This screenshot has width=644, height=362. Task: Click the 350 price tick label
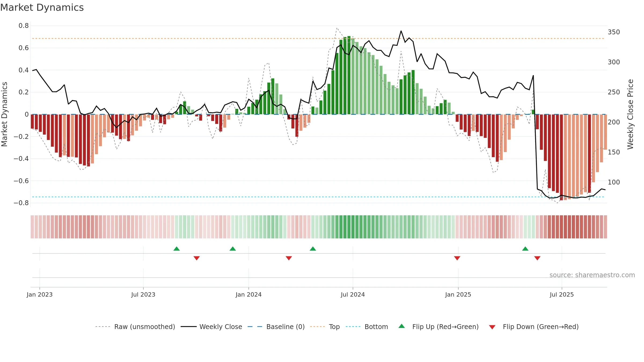614,32
